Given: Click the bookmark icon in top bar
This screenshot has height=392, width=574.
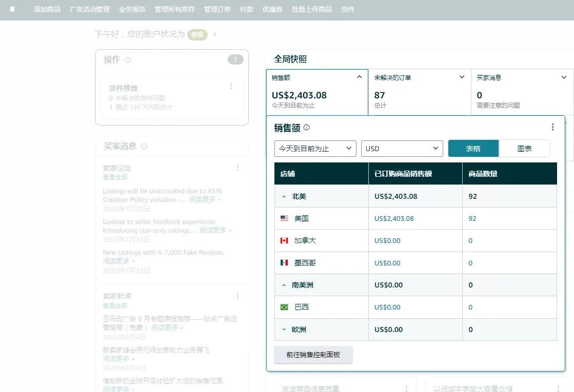Looking at the screenshot, I should (x=12, y=9).
